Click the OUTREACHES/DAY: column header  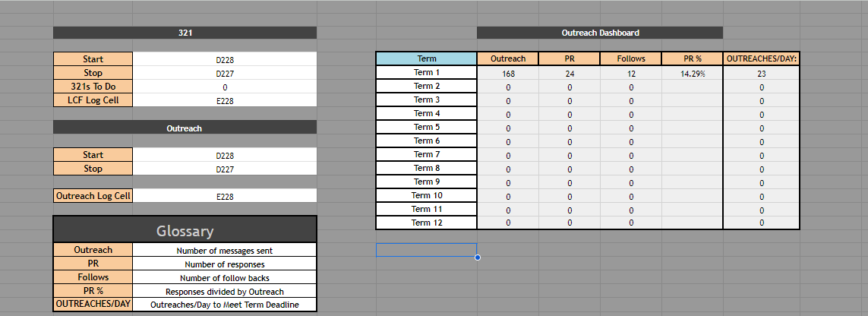[x=761, y=58]
